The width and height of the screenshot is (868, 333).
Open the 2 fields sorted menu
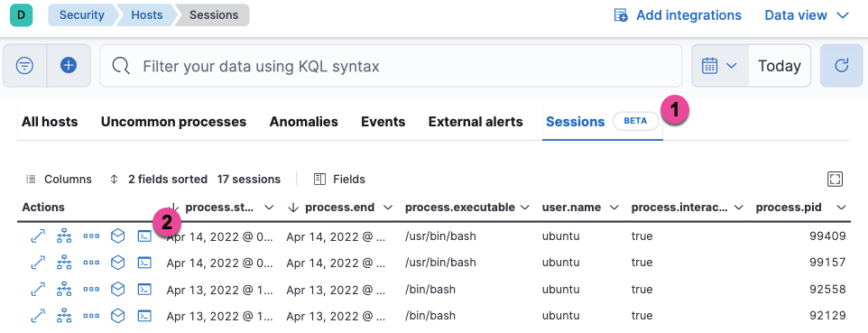158,179
